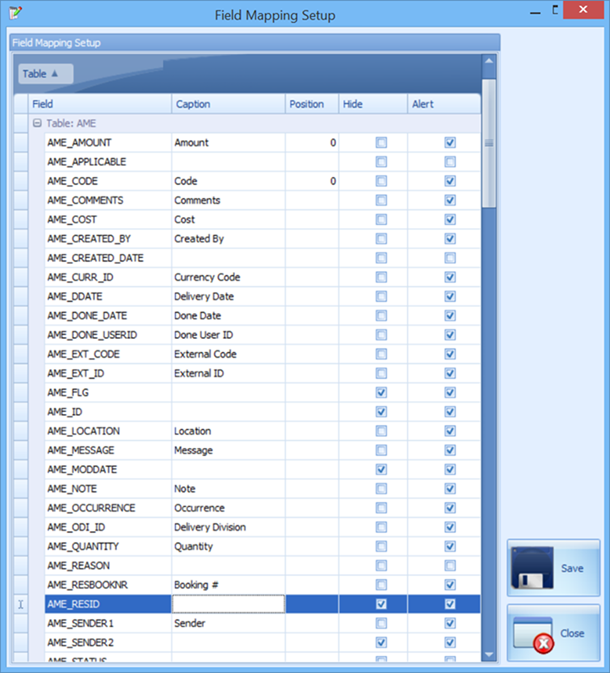This screenshot has width=610, height=673.
Task: Uncheck Hide for AME_RESID
Action: pos(381,604)
